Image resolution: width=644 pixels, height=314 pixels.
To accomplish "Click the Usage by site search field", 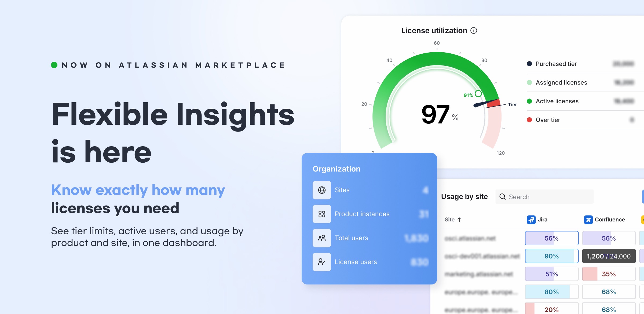I will [544, 197].
